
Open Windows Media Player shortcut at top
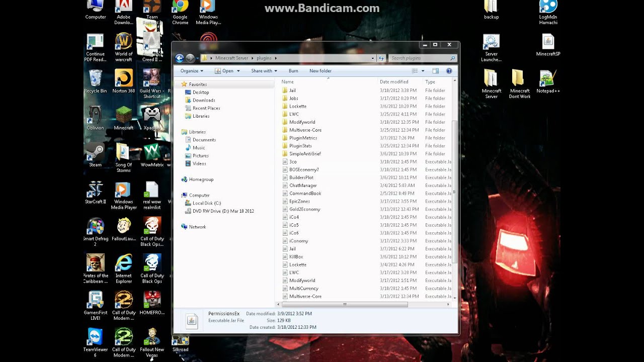point(208,11)
